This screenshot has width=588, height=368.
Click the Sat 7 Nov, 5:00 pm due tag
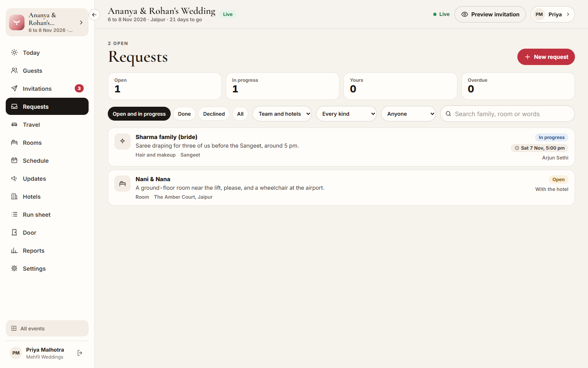click(x=539, y=148)
